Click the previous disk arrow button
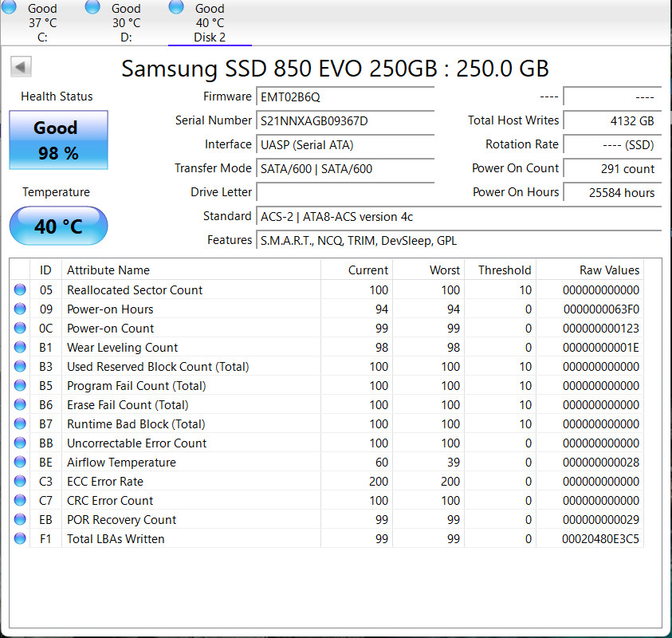The width and height of the screenshot is (672, 638). point(22,67)
